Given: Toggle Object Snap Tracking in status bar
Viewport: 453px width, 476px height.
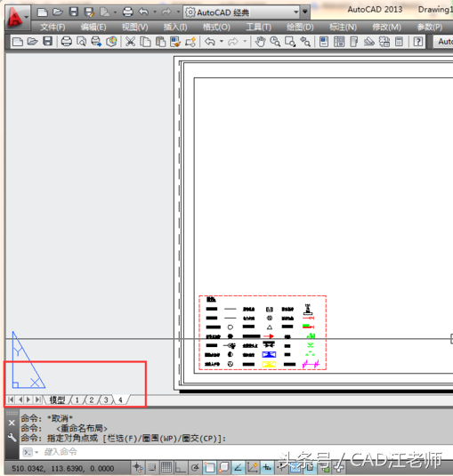Looking at the screenshot, I should 239,467.
